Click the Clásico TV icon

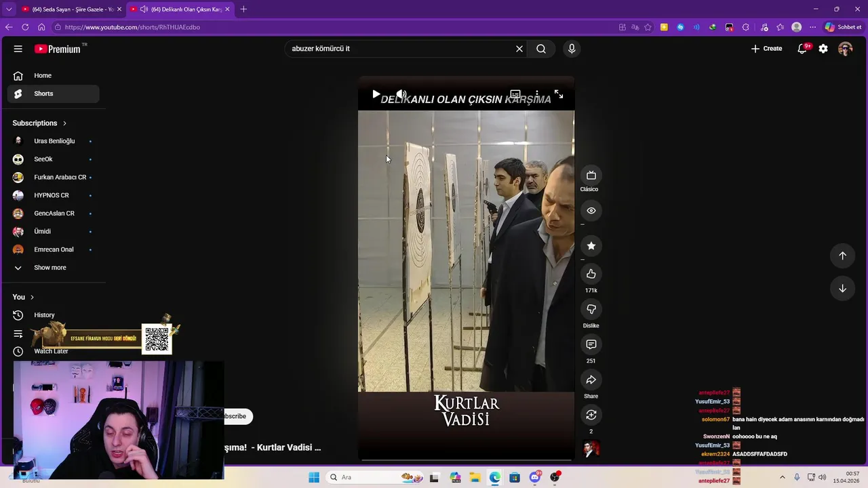591,176
